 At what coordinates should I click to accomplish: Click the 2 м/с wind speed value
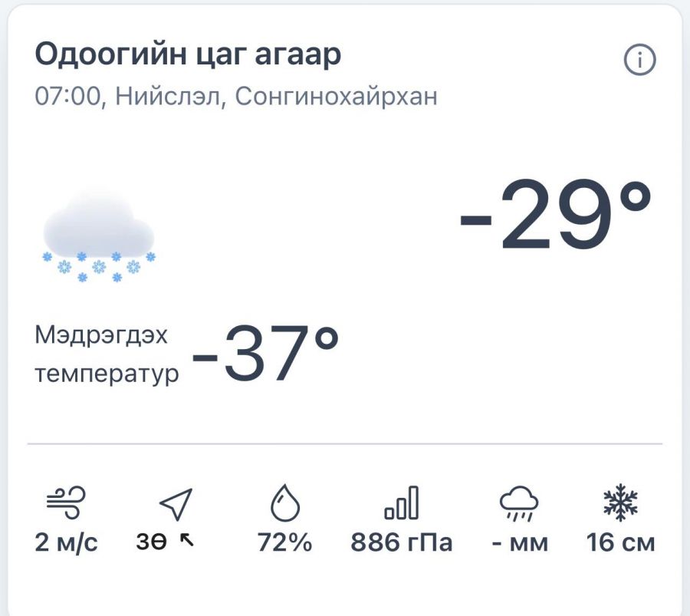(66, 542)
